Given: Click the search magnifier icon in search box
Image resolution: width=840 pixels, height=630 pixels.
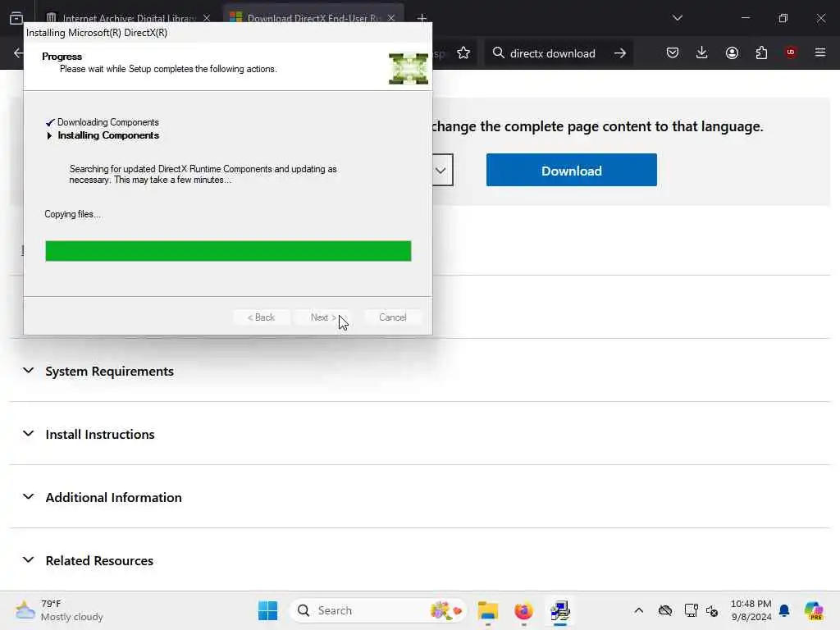Looking at the screenshot, I should (498, 53).
